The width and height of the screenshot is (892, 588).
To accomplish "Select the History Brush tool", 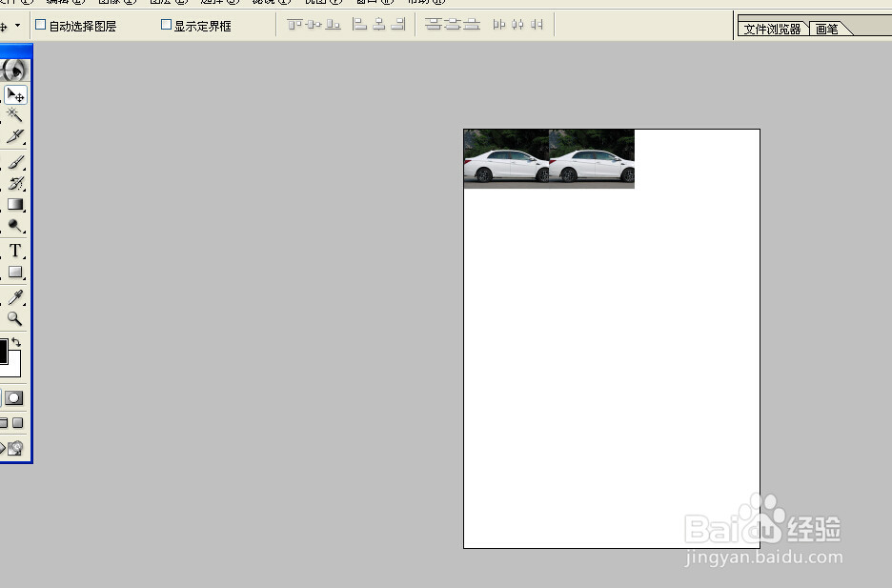I will click(15, 183).
